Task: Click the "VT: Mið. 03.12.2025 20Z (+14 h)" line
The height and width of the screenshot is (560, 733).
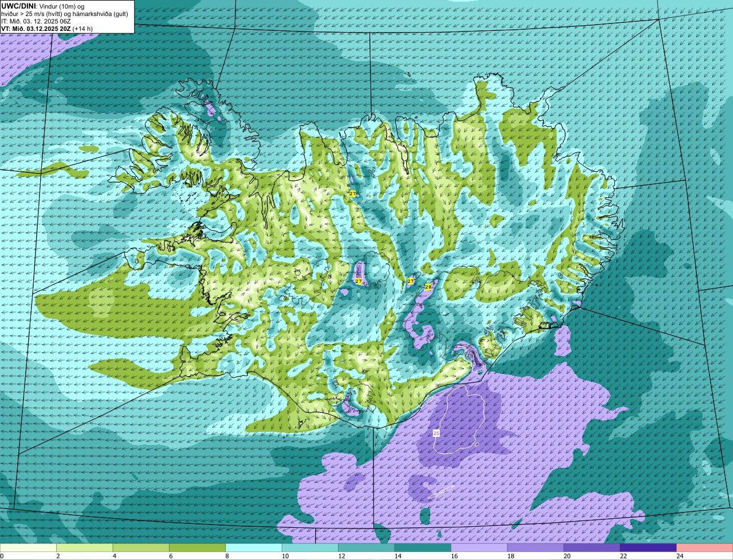Action: point(47,28)
